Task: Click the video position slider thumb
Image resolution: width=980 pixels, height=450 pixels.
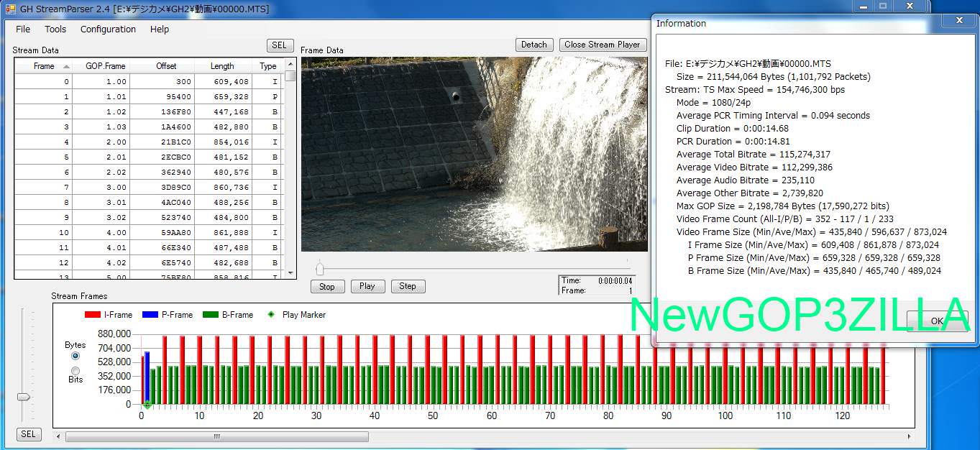Action: click(320, 269)
